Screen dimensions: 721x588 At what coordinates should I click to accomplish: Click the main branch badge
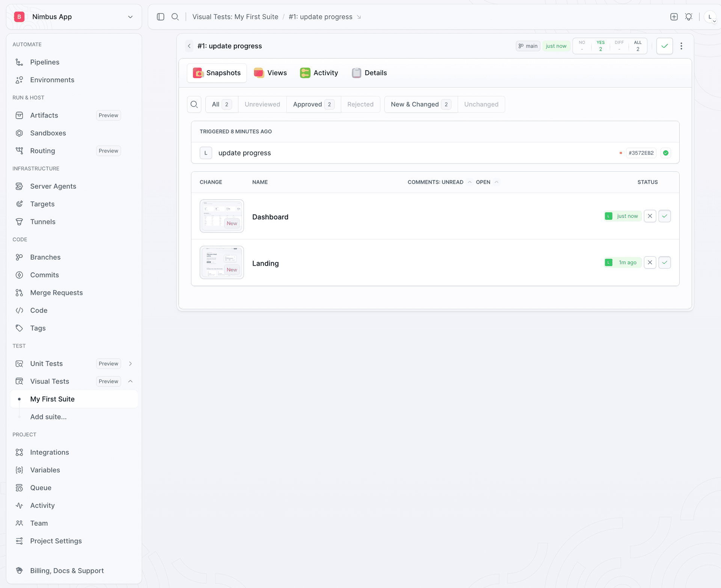tap(528, 46)
